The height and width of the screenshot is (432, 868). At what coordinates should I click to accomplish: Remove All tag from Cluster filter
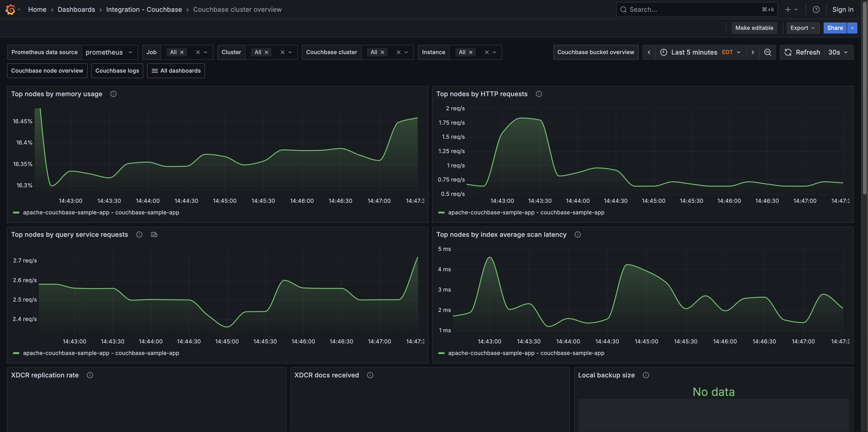pyautogui.click(x=266, y=52)
